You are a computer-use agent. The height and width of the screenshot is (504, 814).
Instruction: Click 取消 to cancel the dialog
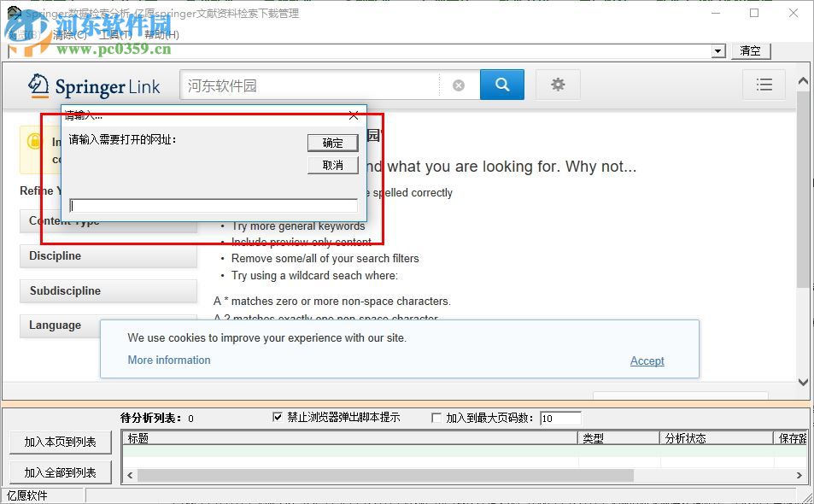[332, 165]
